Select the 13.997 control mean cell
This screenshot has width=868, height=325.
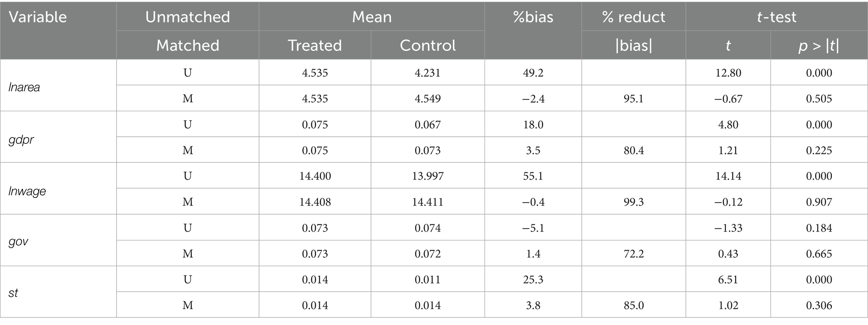[x=428, y=176]
